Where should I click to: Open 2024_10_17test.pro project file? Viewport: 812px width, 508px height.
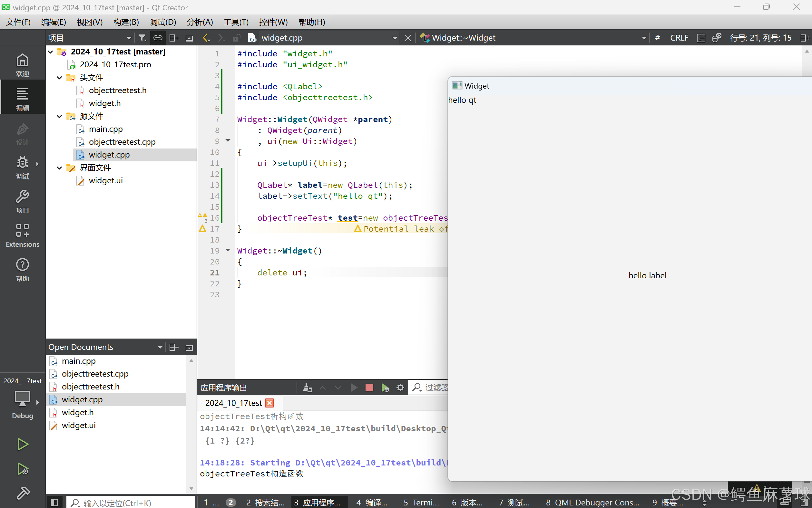(x=115, y=64)
